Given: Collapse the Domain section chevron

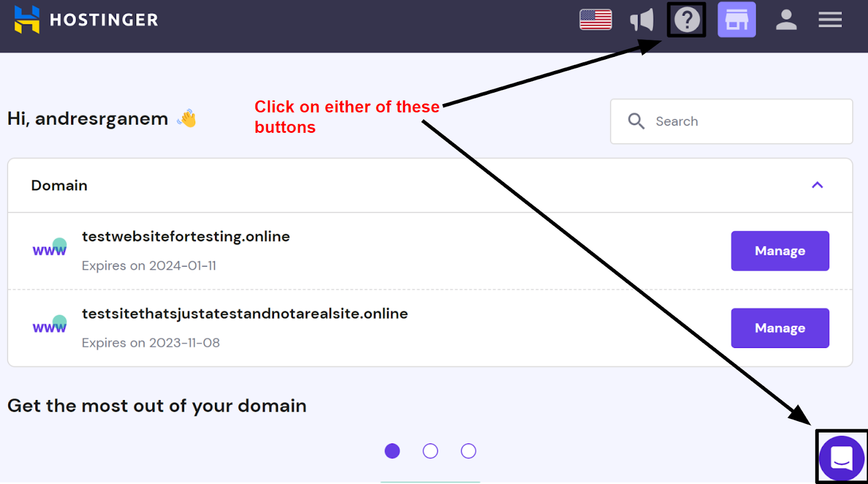Looking at the screenshot, I should pyautogui.click(x=817, y=185).
